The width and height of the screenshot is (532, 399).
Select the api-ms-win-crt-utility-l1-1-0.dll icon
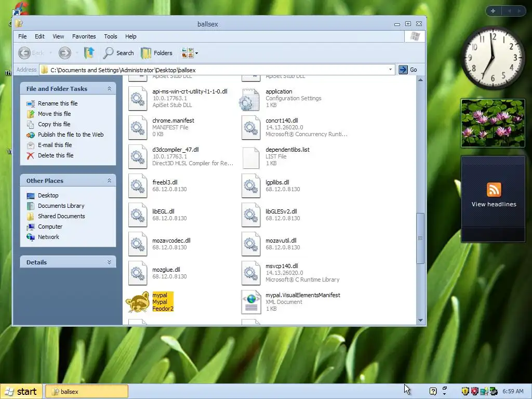(x=138, y=98)
